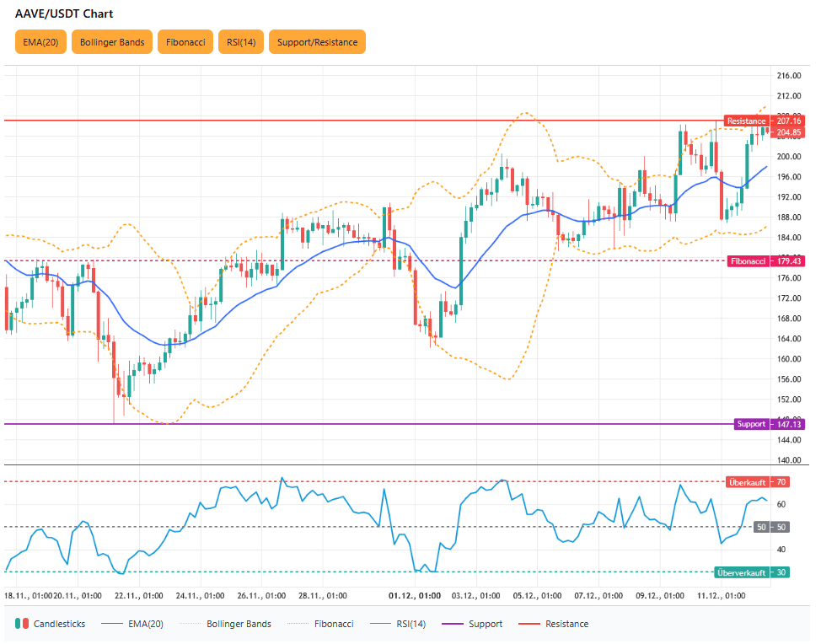Click the Candlesticks legend icon
The image size is (821, 644).
tap(22, 624)
